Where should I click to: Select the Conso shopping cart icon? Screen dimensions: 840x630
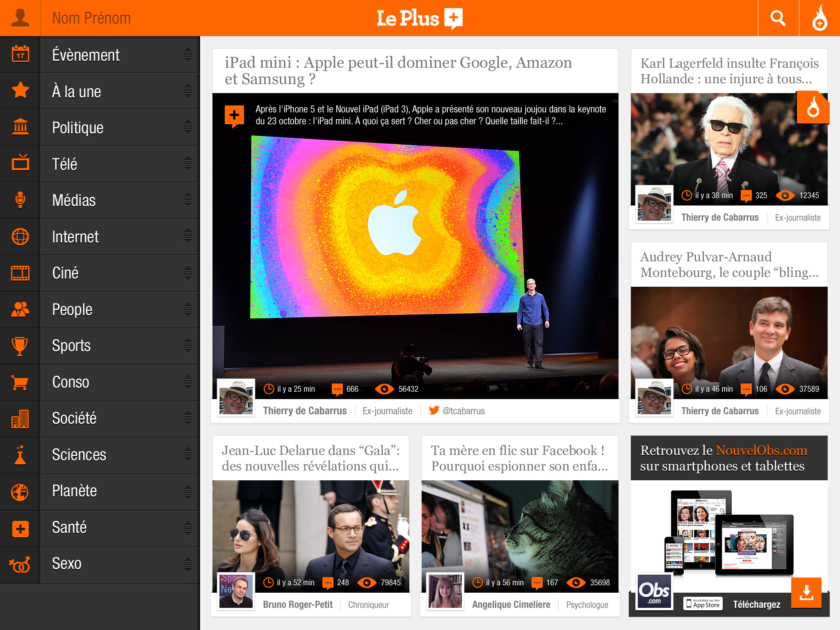click(x=20, y=382)
